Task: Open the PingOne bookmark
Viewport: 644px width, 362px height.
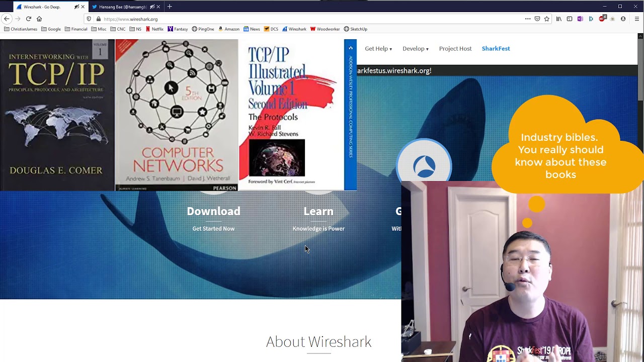Action: (203, 29)
